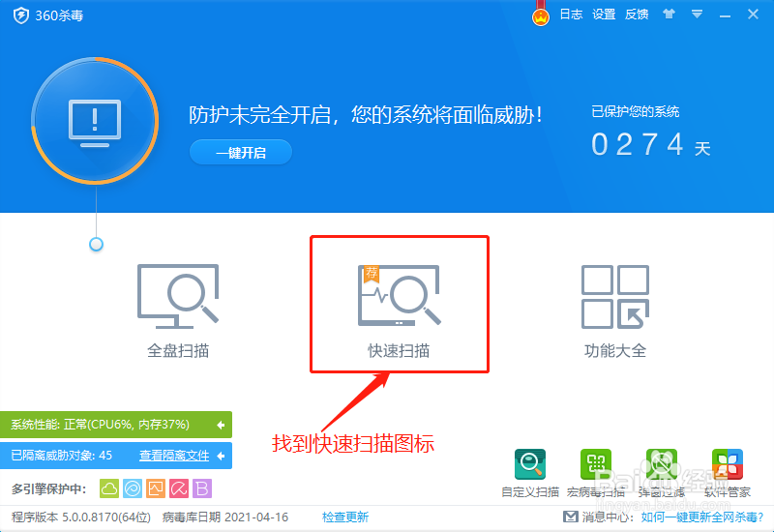Start the 全盘扫描 full disk scan

(178, 310)
